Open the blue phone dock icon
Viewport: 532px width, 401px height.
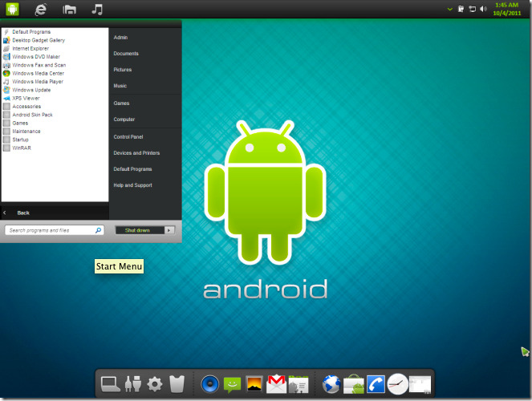tap(376, 384)
